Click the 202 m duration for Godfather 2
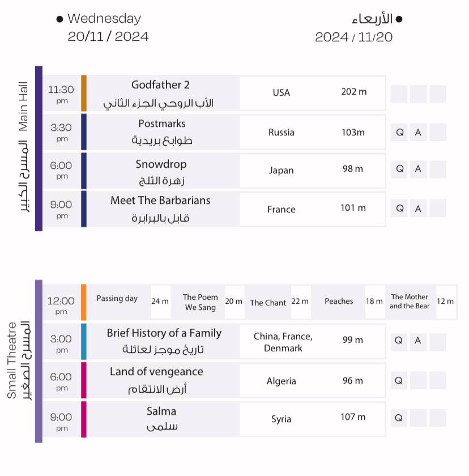 354,92
